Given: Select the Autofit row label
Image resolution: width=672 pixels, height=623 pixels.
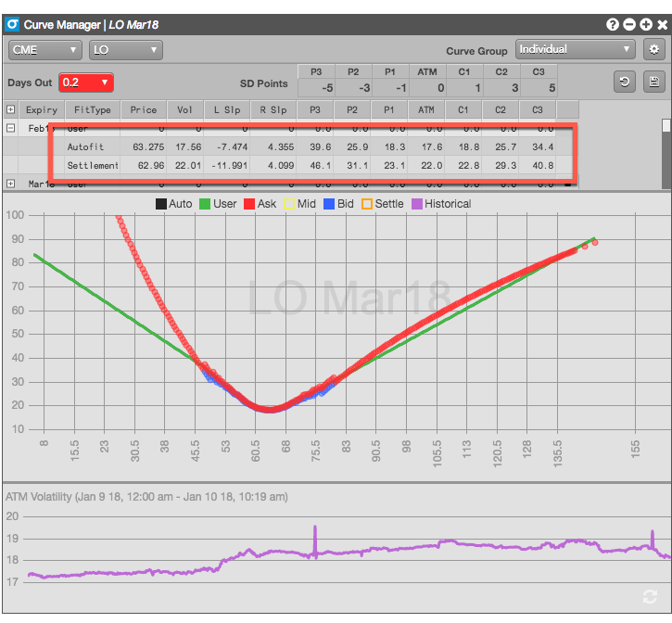Looking at the screenshot, I should 85,147.
